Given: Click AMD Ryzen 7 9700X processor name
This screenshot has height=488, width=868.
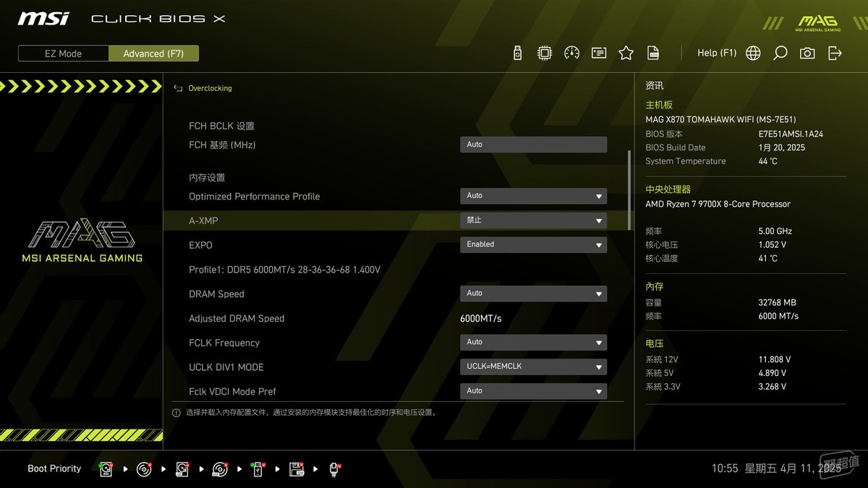Looking at the screenshot, I should click(x=718, y=205).
